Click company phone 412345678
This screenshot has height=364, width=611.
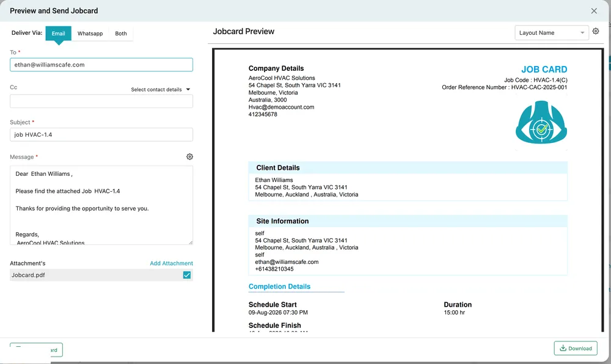click(x=263, y=114)
